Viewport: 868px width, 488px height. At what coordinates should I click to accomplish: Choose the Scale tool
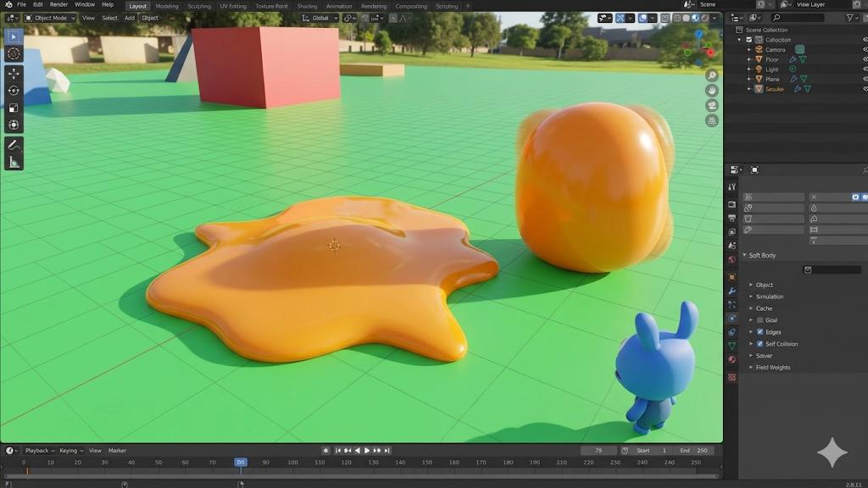tap(14, 108)
